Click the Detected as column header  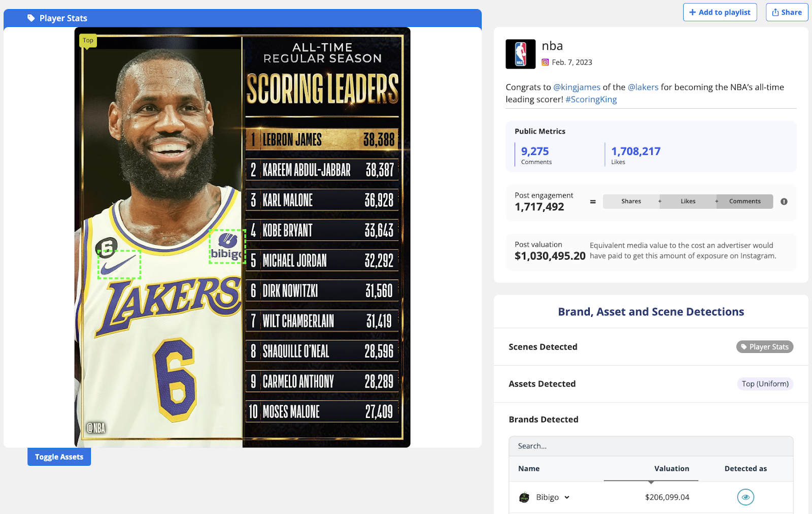pyautogui.click(x=746, y=469)
